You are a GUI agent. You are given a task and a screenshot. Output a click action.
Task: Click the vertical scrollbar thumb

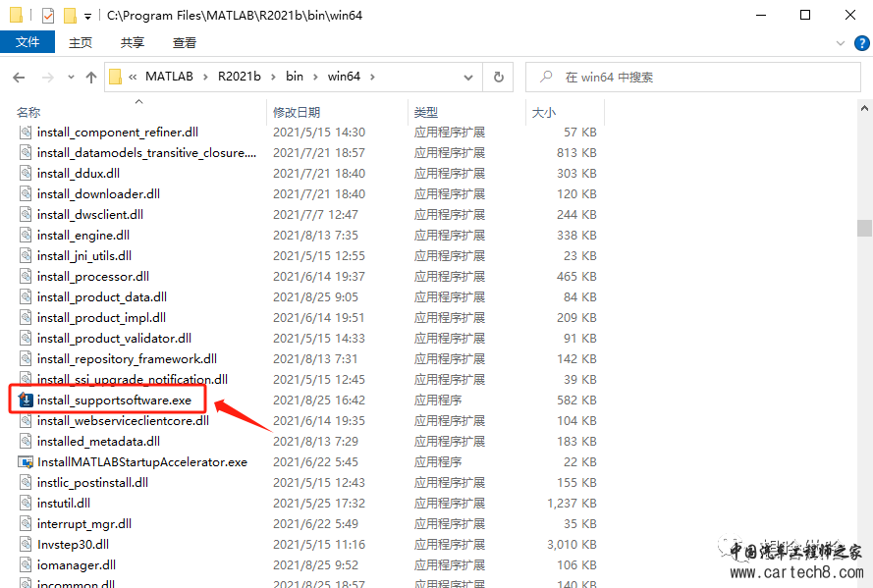864,228
